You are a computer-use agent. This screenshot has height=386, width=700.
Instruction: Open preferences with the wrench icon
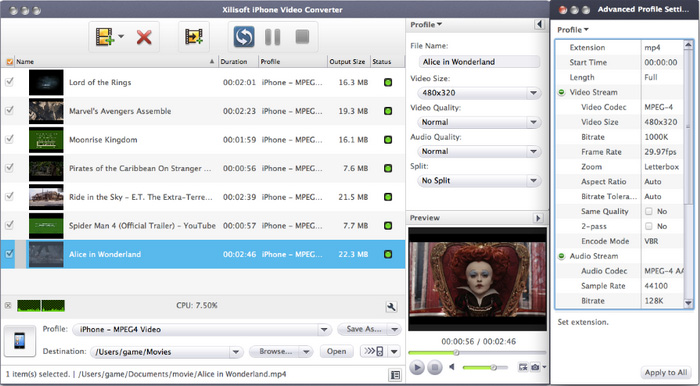(391, 307)
